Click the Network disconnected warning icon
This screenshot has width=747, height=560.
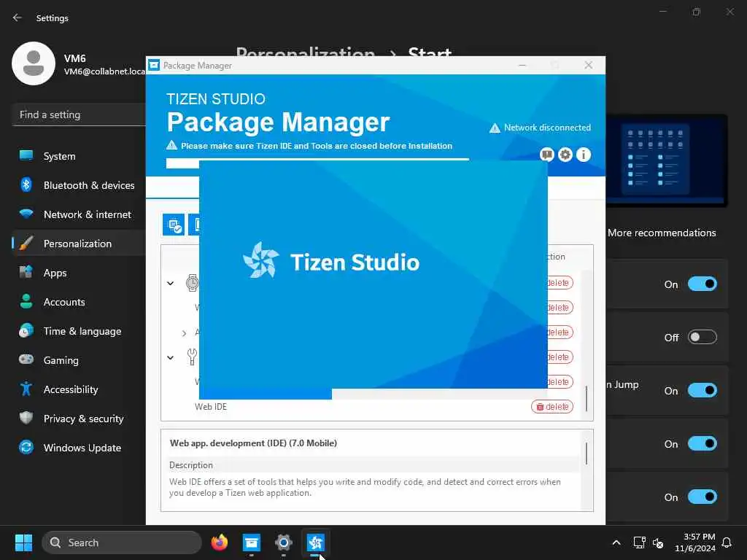(495, 128)
